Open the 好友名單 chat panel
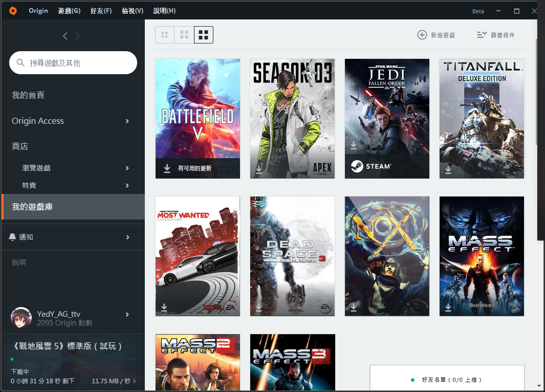The image size is (545, 392). 447,378
